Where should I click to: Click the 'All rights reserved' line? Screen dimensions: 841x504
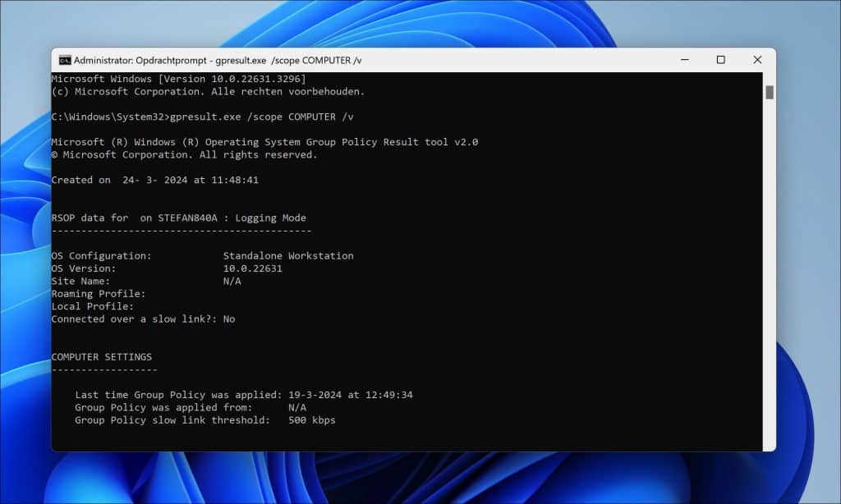(x=185, y=155)
